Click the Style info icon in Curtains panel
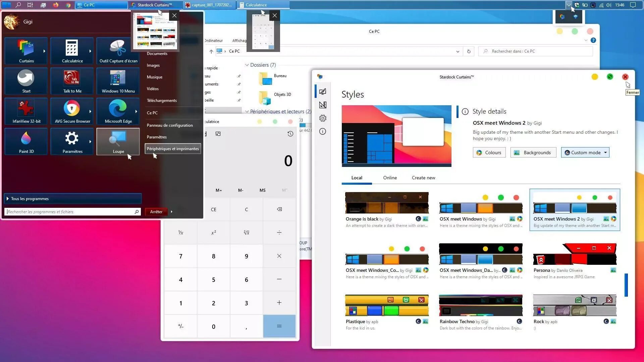 pyautogui.click(x=323, y=131)
